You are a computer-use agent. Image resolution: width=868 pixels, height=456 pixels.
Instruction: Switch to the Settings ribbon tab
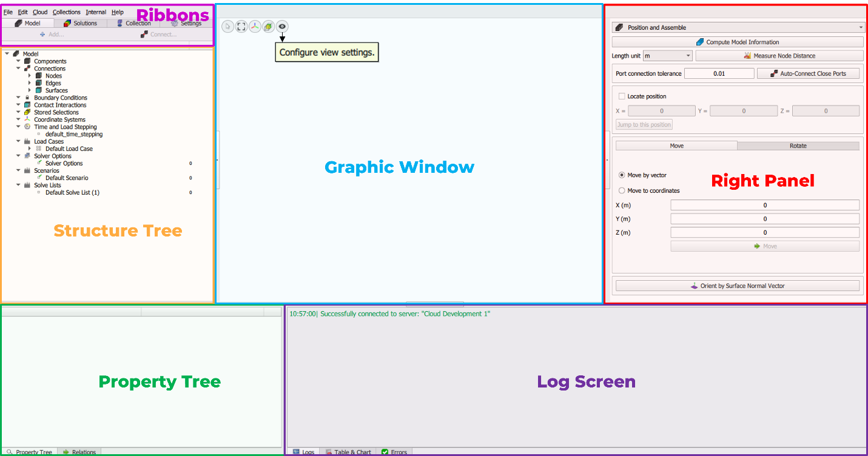(x=186, y=23)
